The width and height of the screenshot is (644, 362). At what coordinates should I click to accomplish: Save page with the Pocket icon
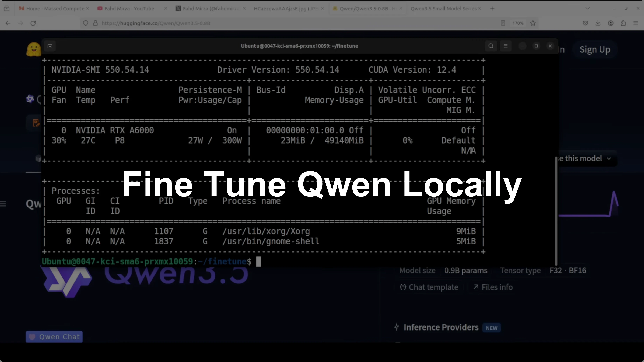pyautogui.click(x=585, y=23)
